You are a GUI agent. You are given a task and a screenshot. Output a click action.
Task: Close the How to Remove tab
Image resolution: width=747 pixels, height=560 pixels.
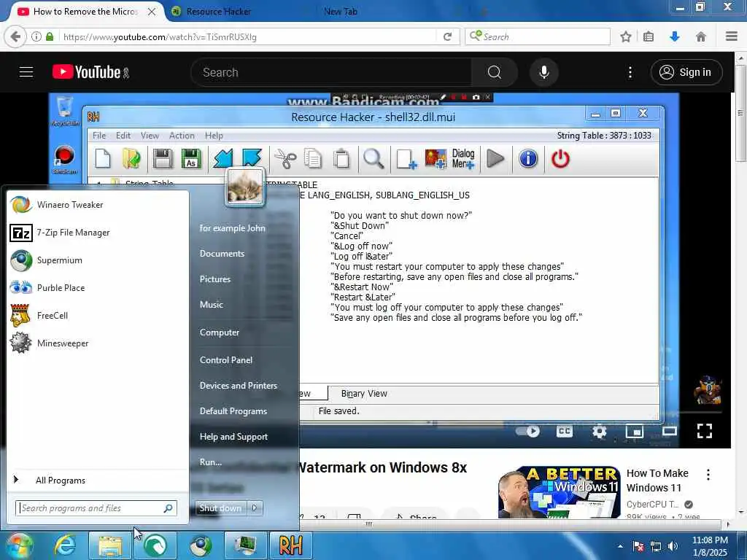tap(152, 12)
